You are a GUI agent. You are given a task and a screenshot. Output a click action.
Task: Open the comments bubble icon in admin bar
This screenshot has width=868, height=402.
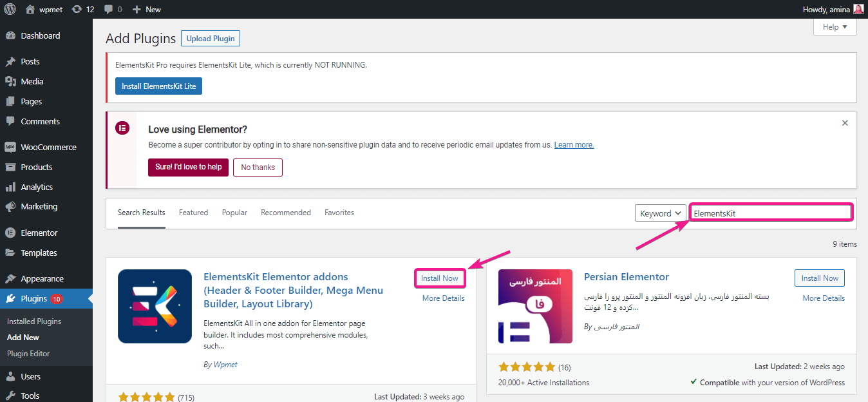coord(108,9)
